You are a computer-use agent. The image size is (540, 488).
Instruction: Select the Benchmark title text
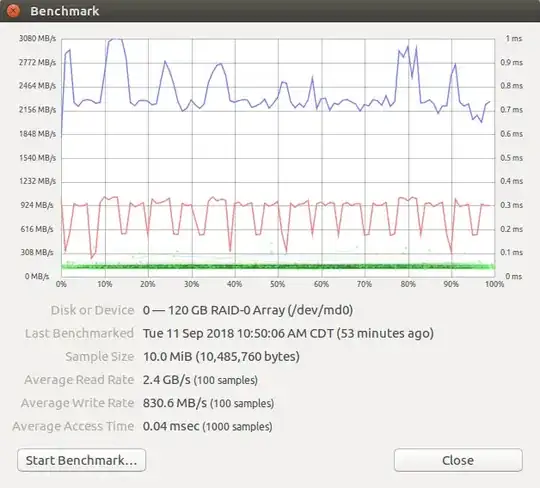pos(65,11)
